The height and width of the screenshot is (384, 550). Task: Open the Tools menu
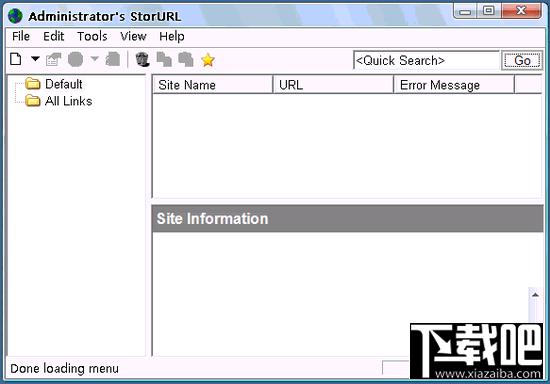(x=92, y=36)
